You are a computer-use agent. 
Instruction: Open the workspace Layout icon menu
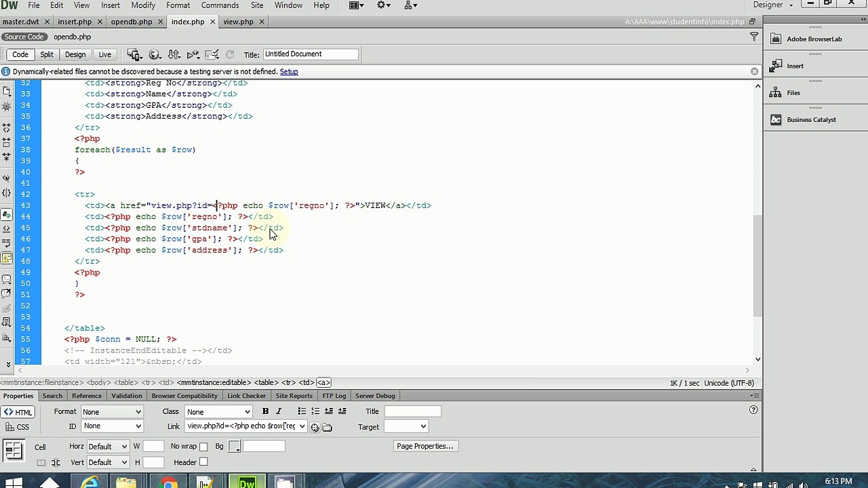click(357, 5)
